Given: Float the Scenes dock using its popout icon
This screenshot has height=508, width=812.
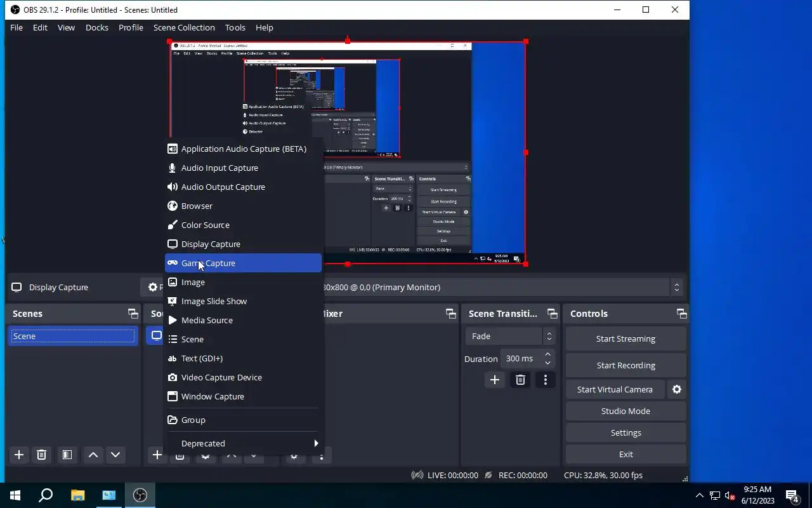Looking at the screenshot, I should click(133, 314).
